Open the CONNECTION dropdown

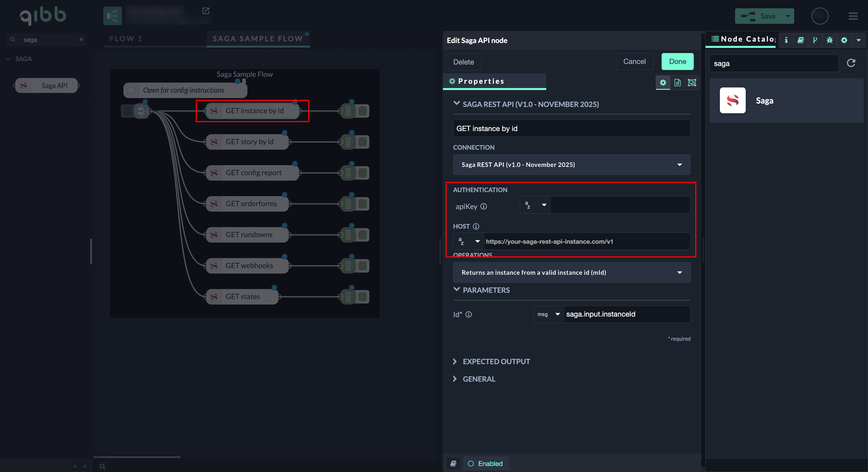(571, 165)
